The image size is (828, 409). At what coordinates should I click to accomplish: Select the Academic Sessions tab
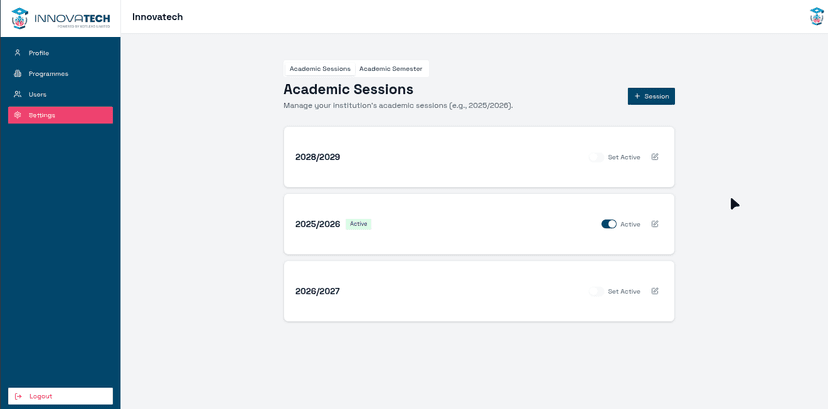click(x=320, y=69)
